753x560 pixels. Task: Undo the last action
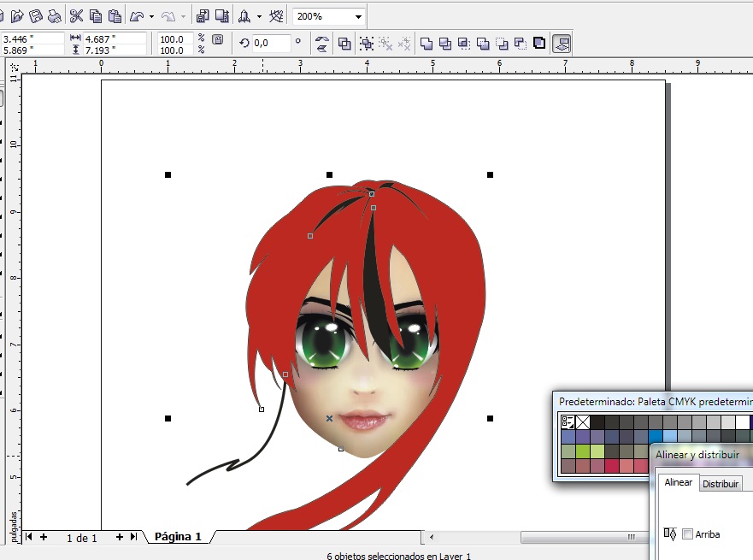(x=137, y=16)
